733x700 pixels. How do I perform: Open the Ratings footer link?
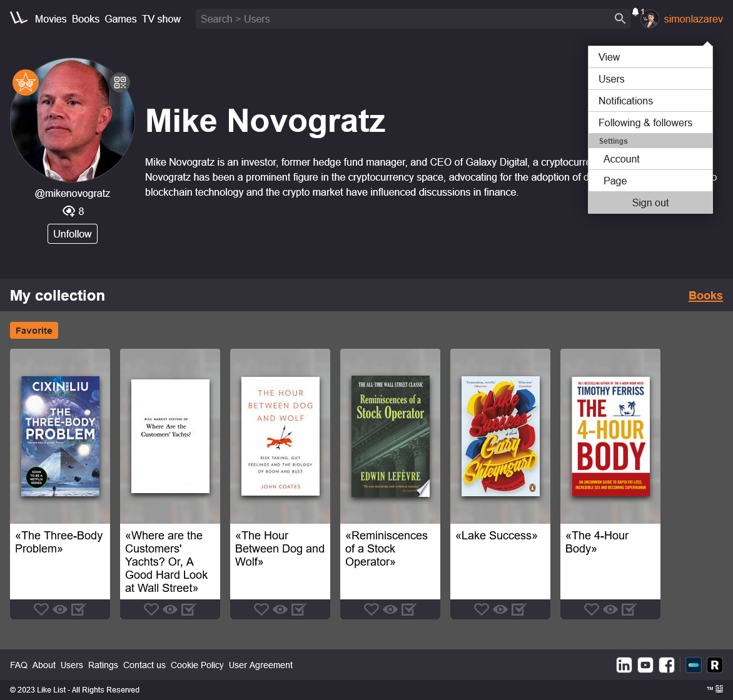tap(103, 665)
